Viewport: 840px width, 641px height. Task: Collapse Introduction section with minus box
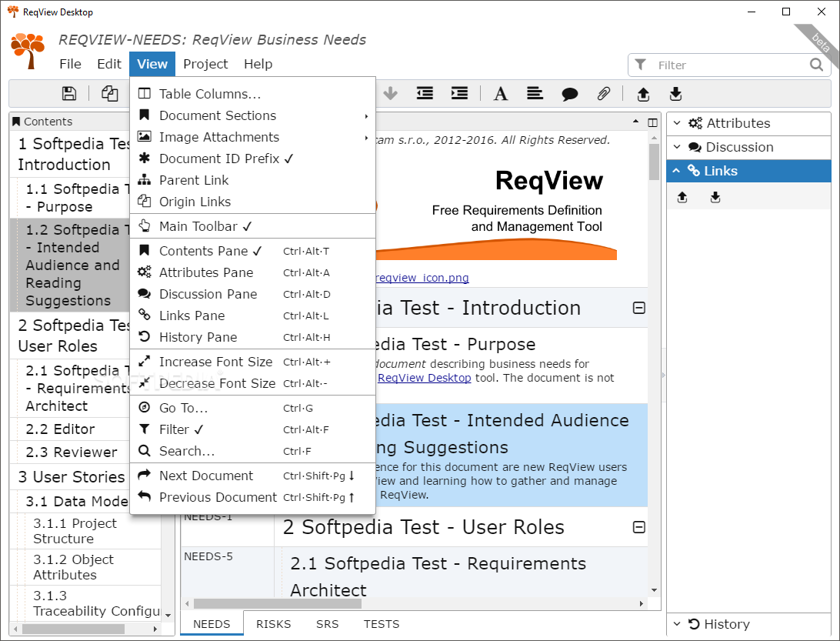click(638, 308)
